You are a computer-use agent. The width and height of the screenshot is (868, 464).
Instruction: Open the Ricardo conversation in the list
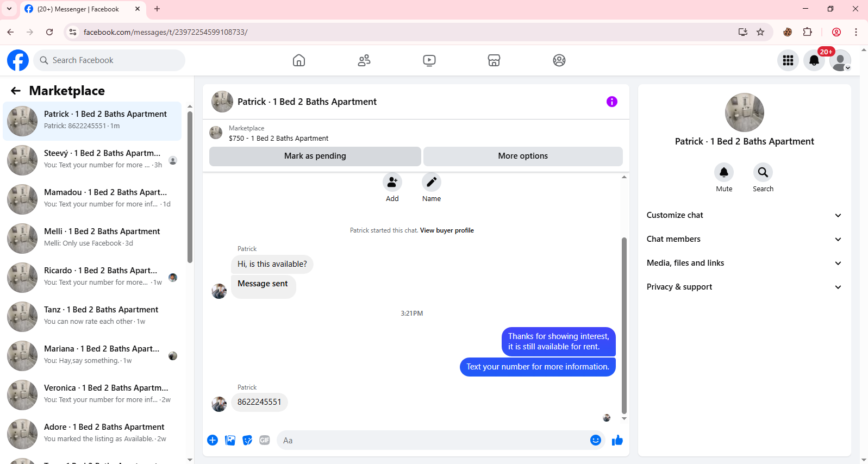[92, 277]
